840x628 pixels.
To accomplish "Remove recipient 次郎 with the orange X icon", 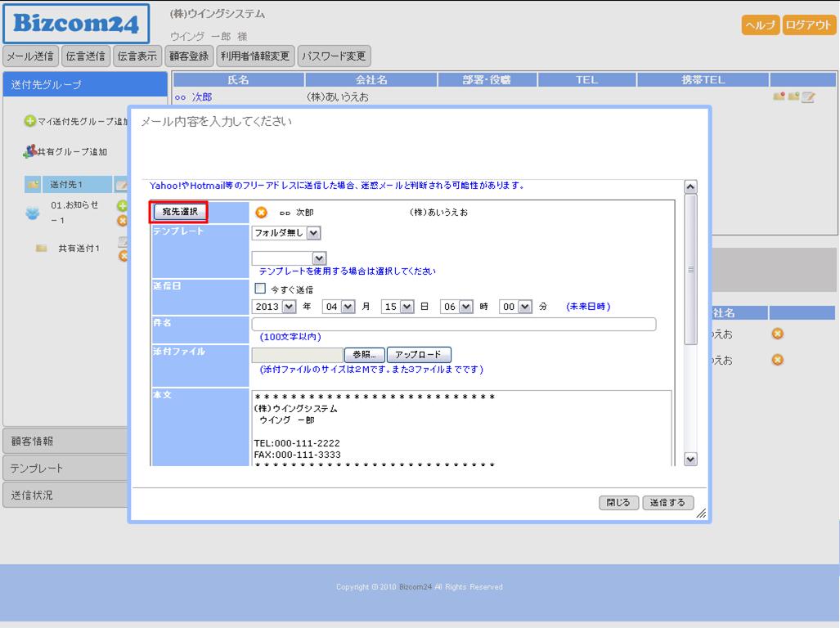I will pyautogui.click(x=262, y=213).
